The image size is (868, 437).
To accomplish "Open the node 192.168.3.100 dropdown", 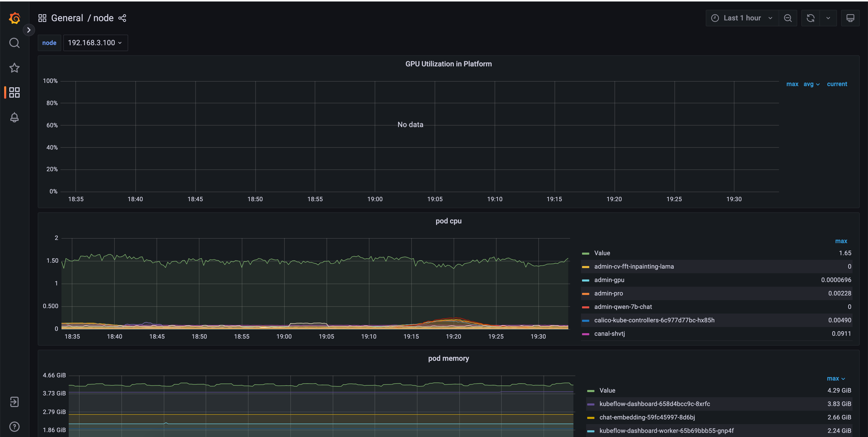I will (95, 43).
